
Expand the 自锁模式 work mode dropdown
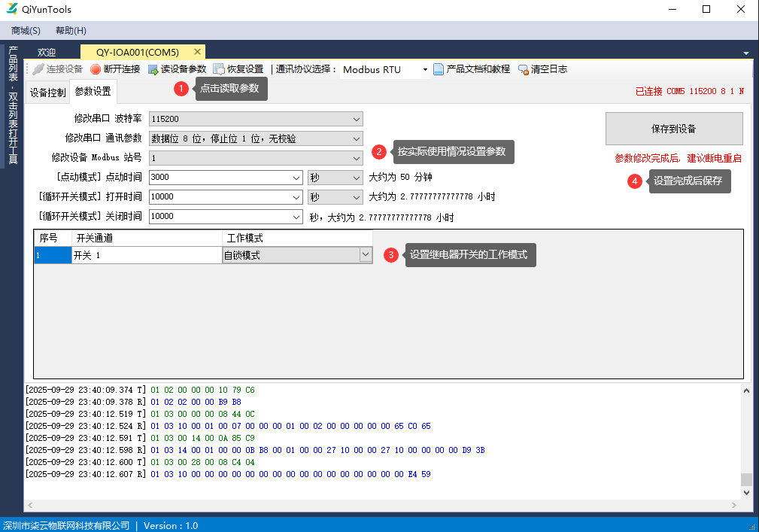pos(366,255)
